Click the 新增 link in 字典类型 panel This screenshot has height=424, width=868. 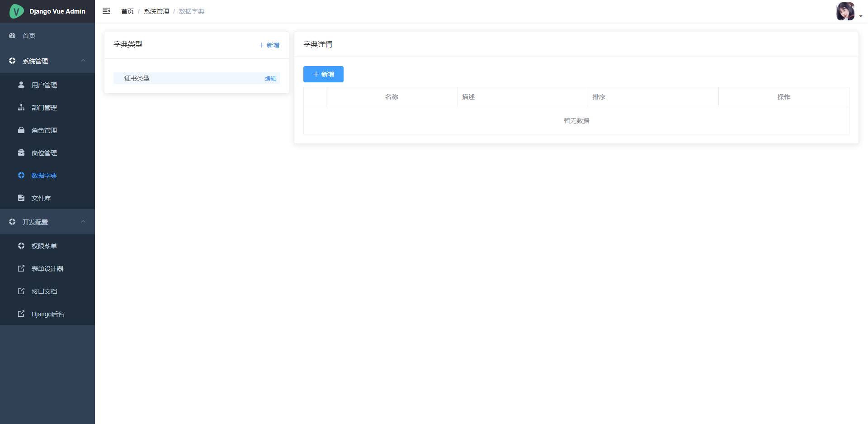coord(269,45)
